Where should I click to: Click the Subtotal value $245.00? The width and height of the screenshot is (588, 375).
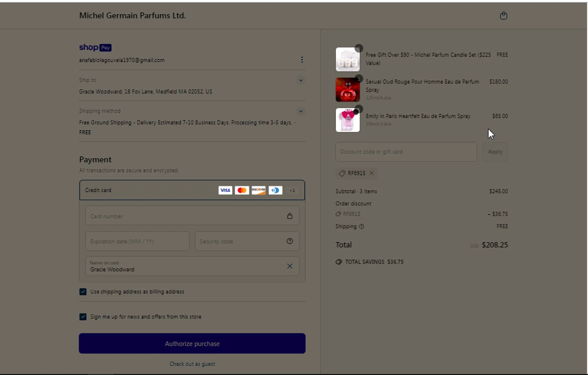pyautogui.click(x=499, y=191)
